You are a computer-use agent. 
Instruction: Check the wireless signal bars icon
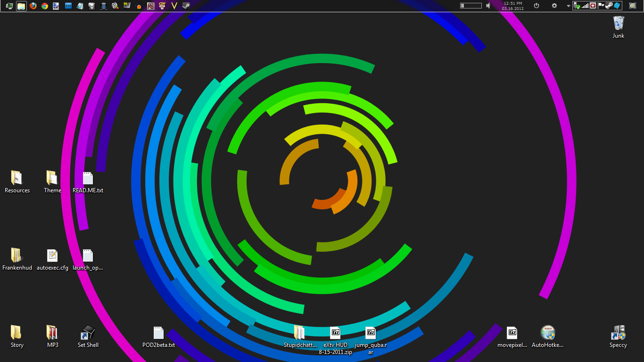click(x=585, y=6)
